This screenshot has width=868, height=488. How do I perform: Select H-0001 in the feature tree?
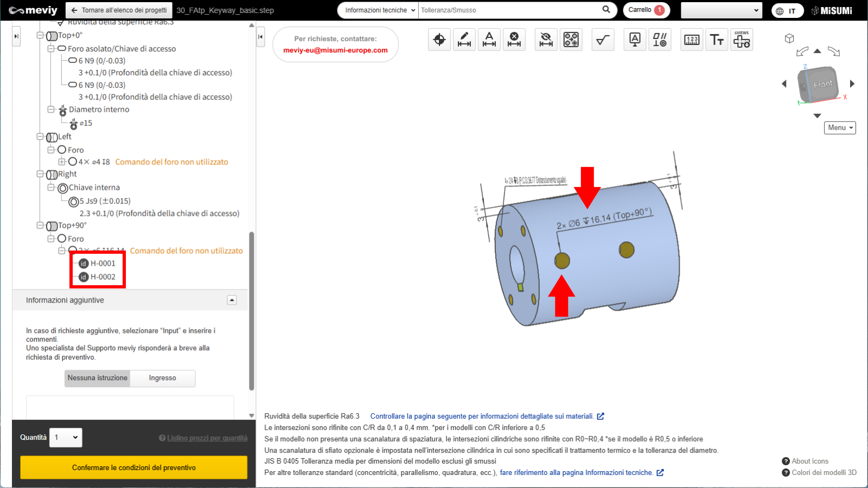coord(103,264)
